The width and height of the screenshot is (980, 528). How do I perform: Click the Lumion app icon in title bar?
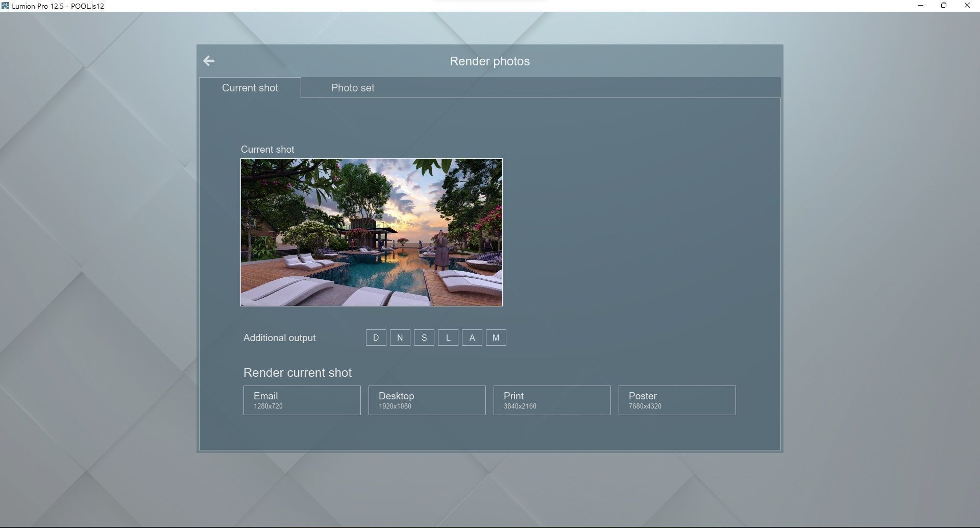(5, 6)
